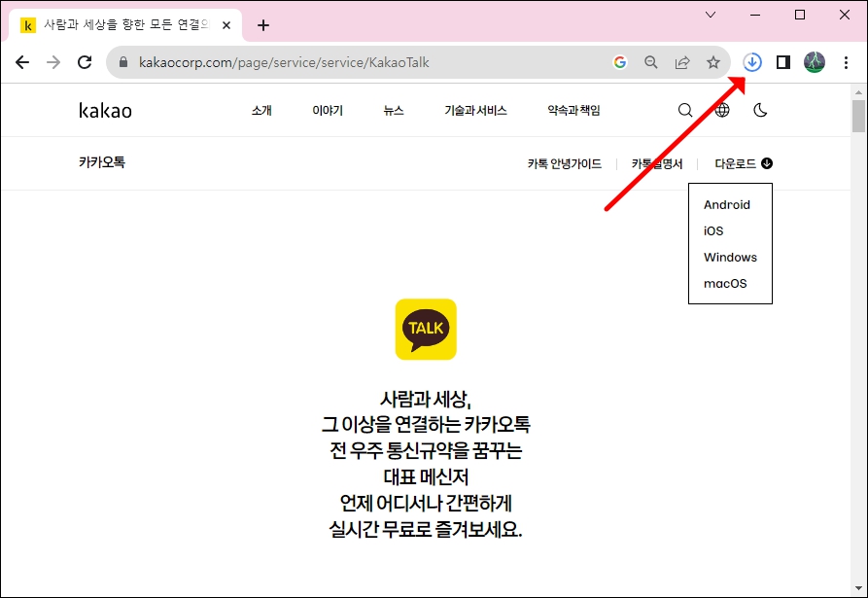
Task: Click the yellow KakaoTalk TALK logo
Action: tap(425, 329)
